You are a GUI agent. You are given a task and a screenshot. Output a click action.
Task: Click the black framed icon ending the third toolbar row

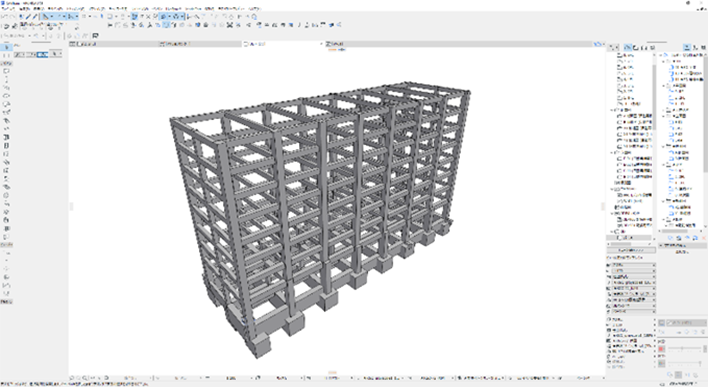coord(95,36)
